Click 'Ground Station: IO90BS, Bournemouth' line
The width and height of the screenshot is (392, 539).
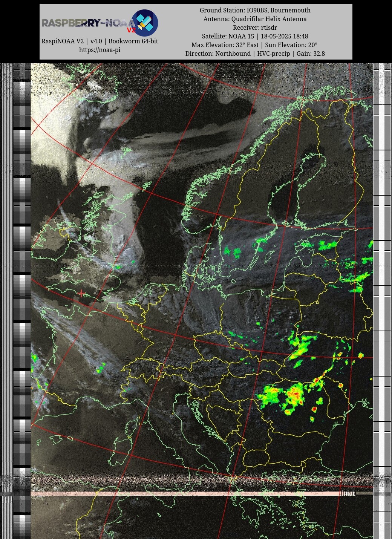[255, 10]
